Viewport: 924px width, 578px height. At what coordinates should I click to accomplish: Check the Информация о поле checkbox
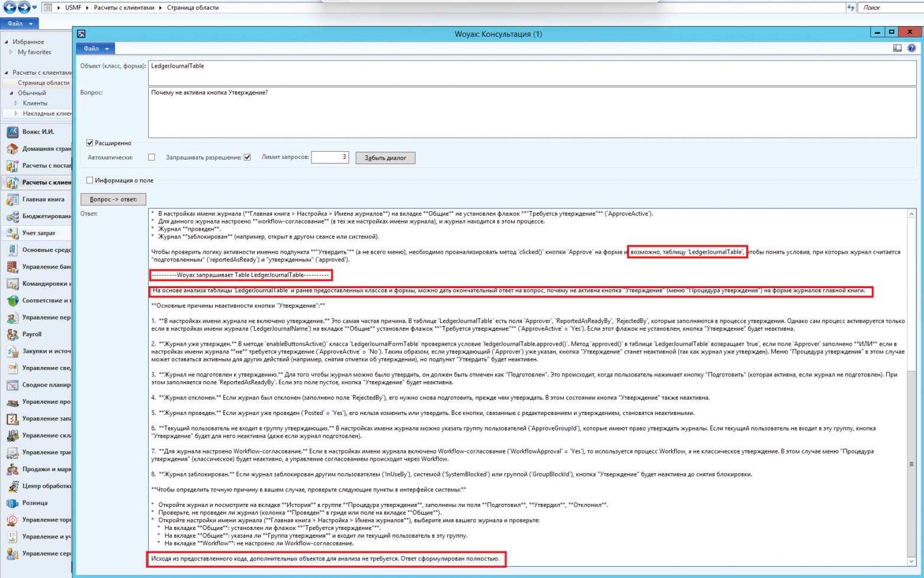click(90, 180)
